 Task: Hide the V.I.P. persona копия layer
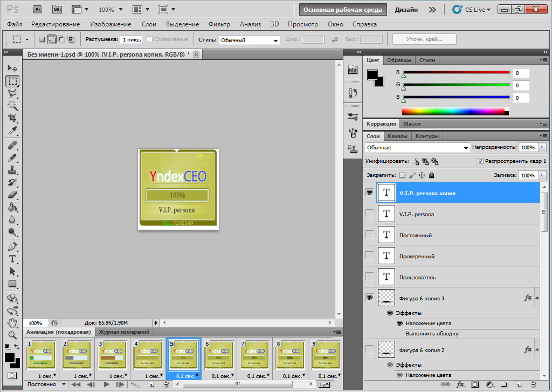point(369,192)
